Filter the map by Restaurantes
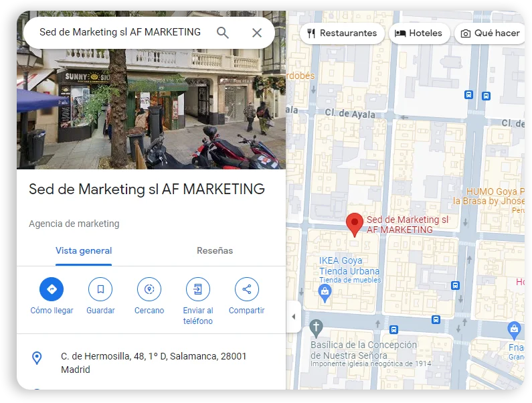532x403 pixels. (342, 33)
